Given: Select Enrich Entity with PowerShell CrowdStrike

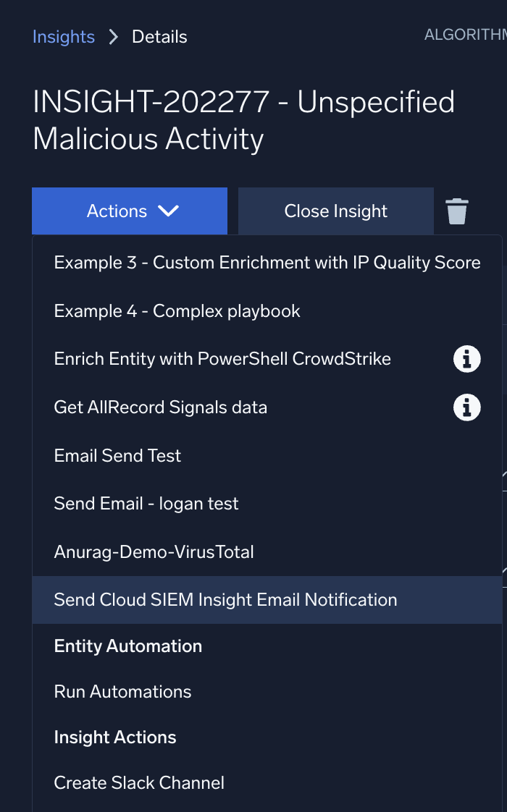Looking at the screenshot, I should tap(222, 358).
